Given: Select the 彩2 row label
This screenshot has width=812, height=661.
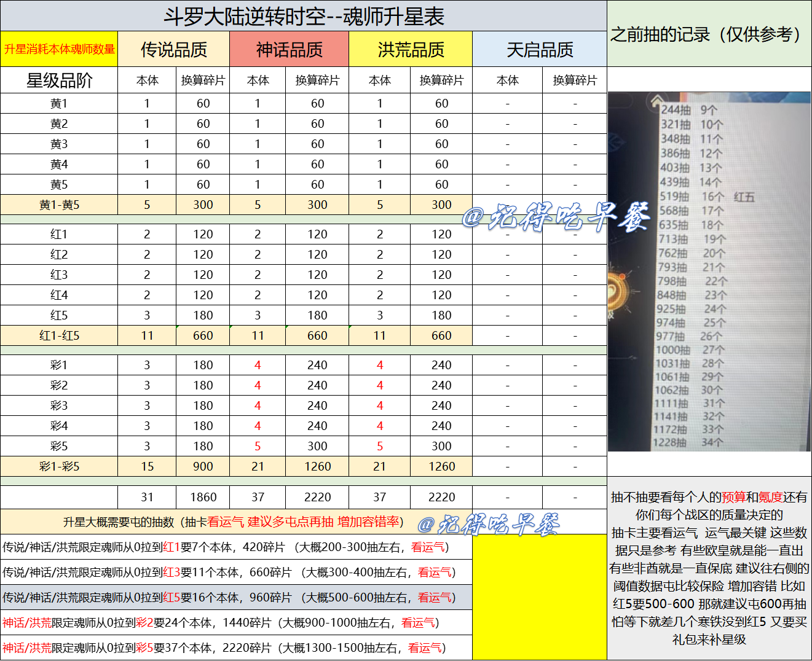Looking at the screenshot, I should pos(59,385).
